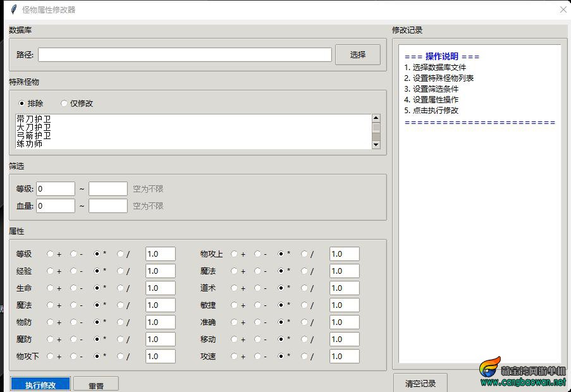Click the 物攻下 value field
The image size is (571, 392).
point(161,357)
